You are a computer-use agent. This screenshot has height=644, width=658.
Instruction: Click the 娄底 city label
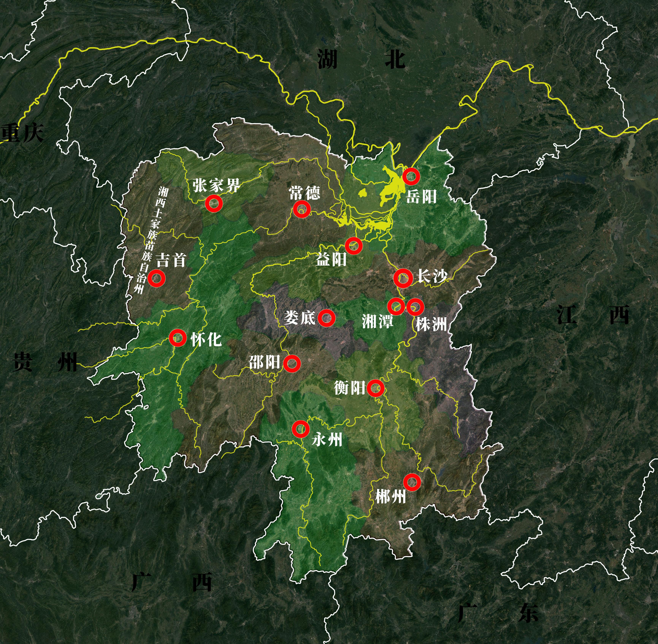pyautogui.click(x=300, y=318)
